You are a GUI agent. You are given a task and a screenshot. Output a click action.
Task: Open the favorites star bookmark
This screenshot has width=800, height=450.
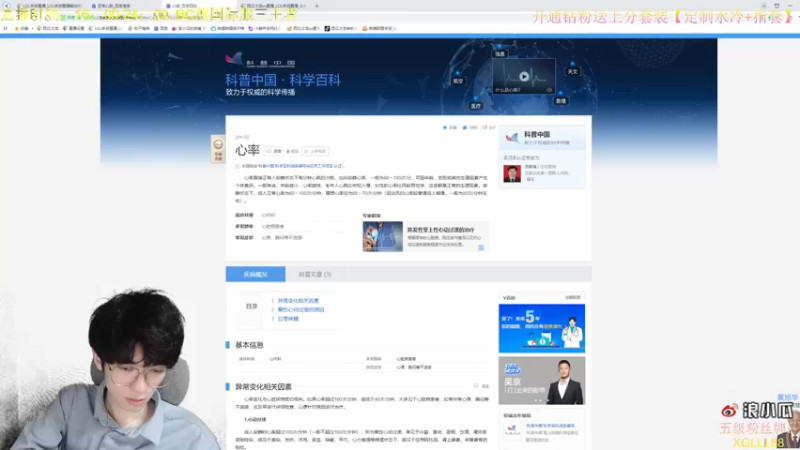click(21, 29)
